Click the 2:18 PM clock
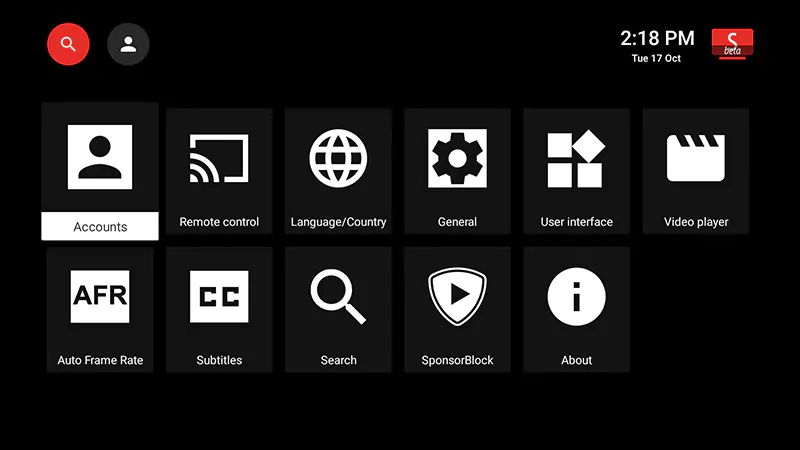Screen dimensions: 800x450 coord(657,38)
